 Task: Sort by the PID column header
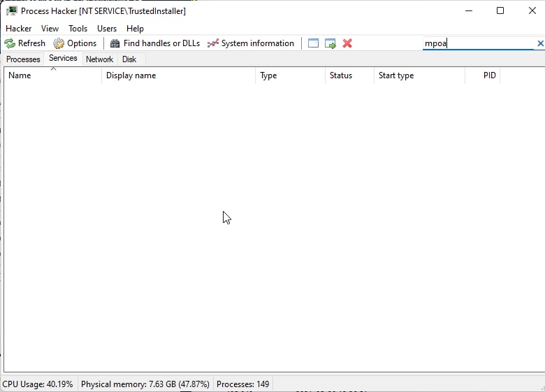click(483, 75)
